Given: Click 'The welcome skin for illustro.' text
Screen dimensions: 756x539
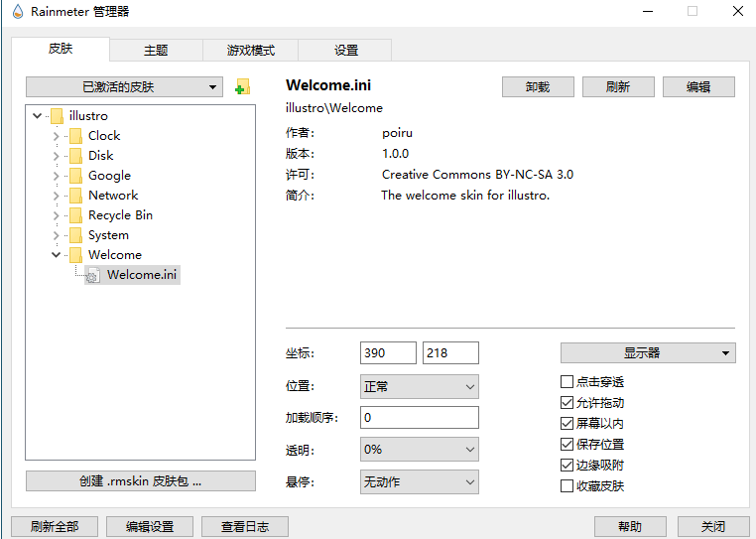Looking at the screenshot, I should tap(465, 196).
